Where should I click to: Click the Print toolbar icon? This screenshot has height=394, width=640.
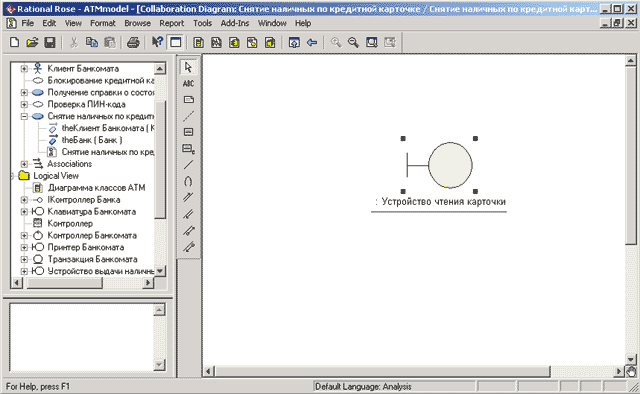coord(133,42)
